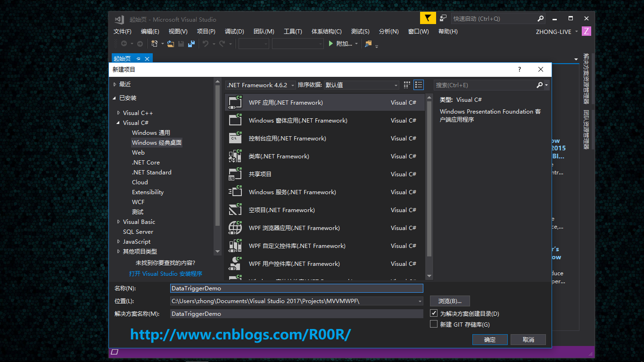Open the 文件(F) menu
This screenshot has height=362, width=644.
123,32
